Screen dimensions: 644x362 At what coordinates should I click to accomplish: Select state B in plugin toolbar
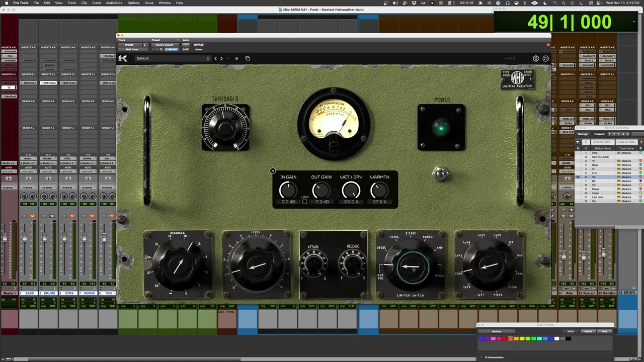click(236, 58)
